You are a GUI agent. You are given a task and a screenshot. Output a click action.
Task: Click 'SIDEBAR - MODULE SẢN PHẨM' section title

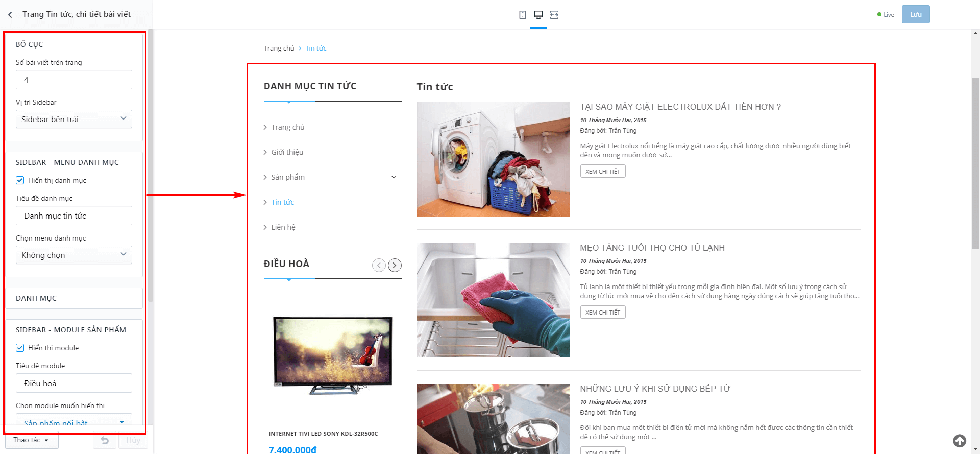[x=71, y=330]
